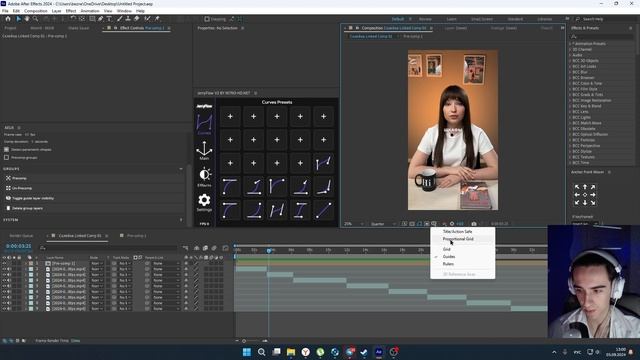
Task: Select the Eraser tool
Action: click(137, 19)
